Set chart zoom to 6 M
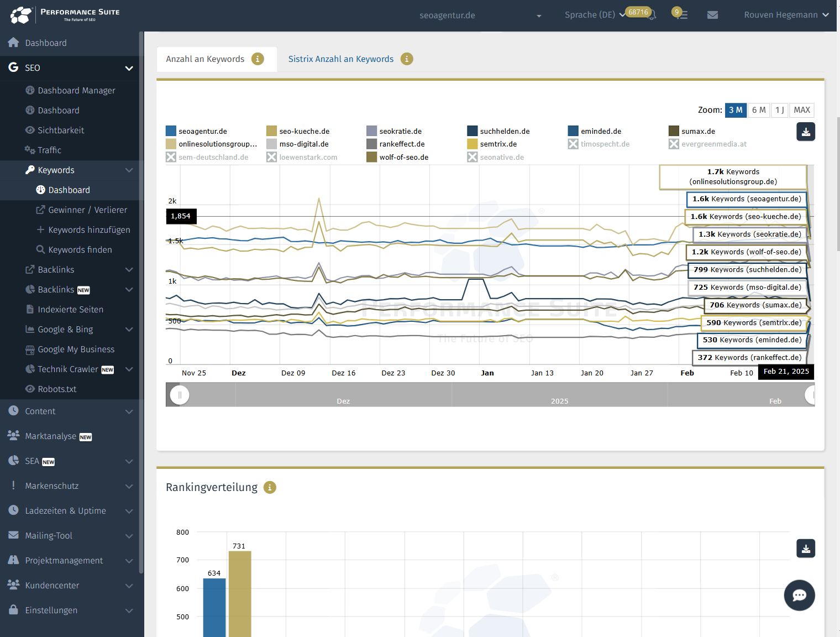Screen dimensions: 840x637 pyautogui.click(x=759, y=110)
